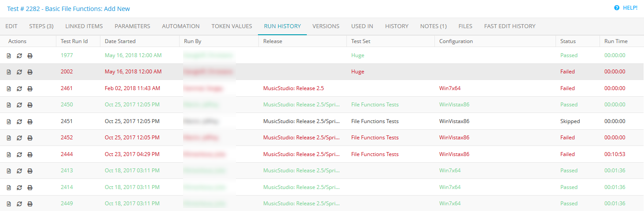This screenshot has height=211, width=644.
Task: Click the print icon for test run 2461
Action: 30,89
